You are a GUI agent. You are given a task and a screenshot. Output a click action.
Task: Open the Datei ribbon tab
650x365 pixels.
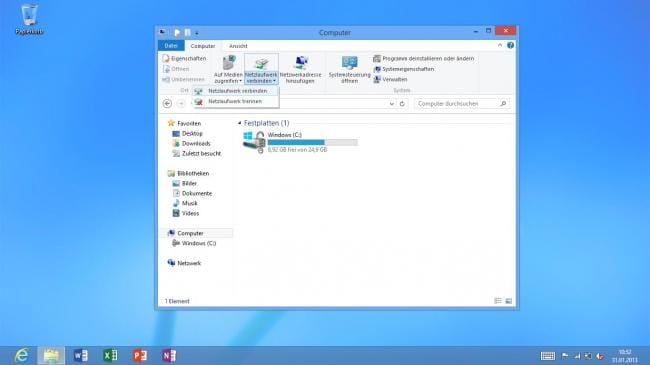pos(171,46)
